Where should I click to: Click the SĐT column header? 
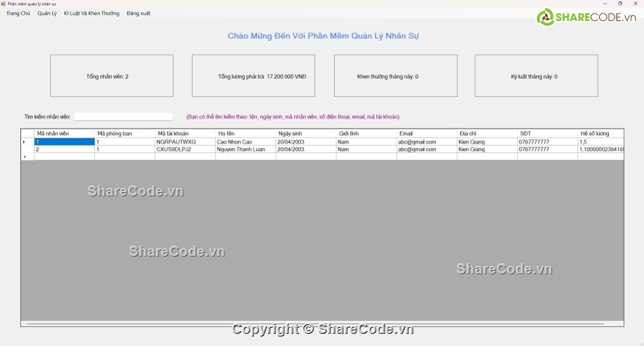(x=548, y=133)
